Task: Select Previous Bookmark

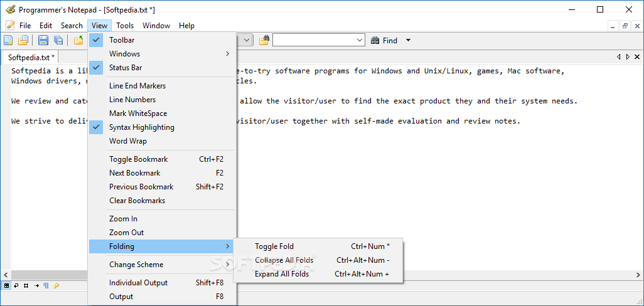Action: pyautogui.click(x=163, y=187)
